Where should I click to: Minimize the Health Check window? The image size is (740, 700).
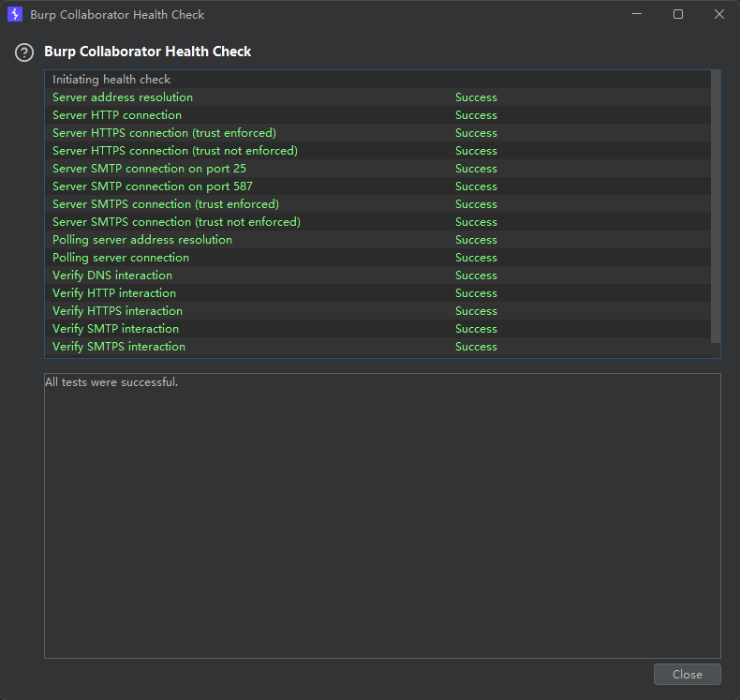pyautogui.click(x=637, y=14)
